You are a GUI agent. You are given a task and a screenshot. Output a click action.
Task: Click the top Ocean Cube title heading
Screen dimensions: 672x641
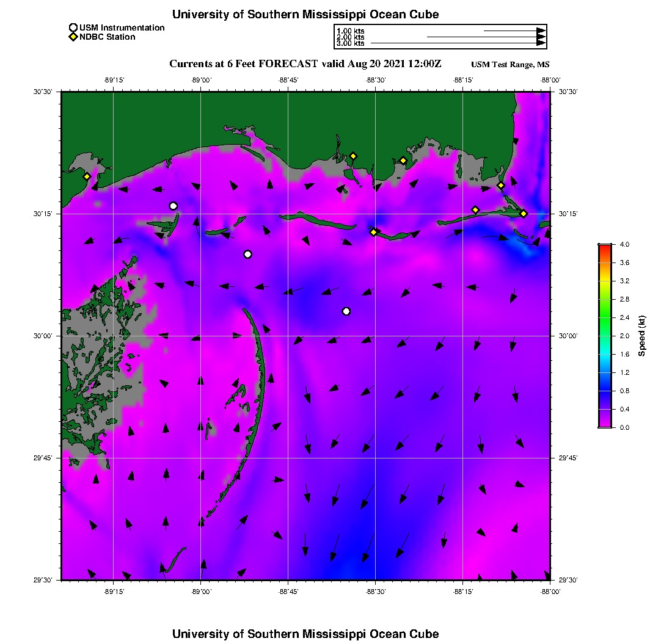click(305, 14)
